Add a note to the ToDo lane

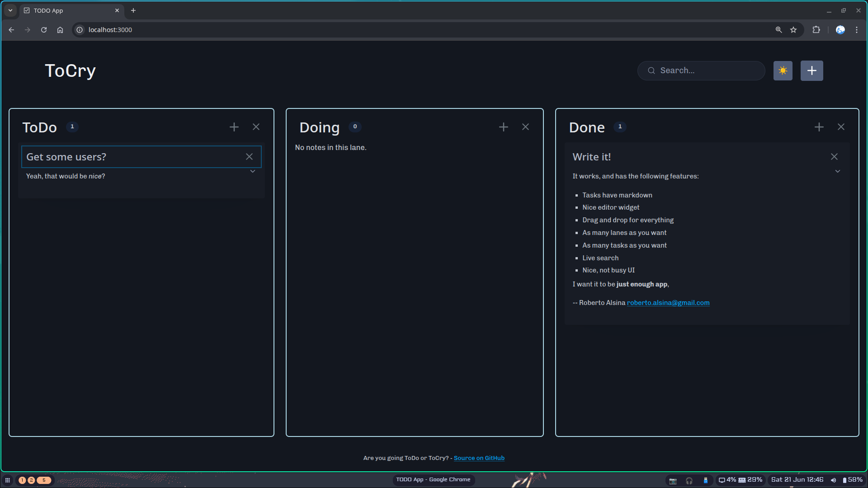click(x=234, y=127)
